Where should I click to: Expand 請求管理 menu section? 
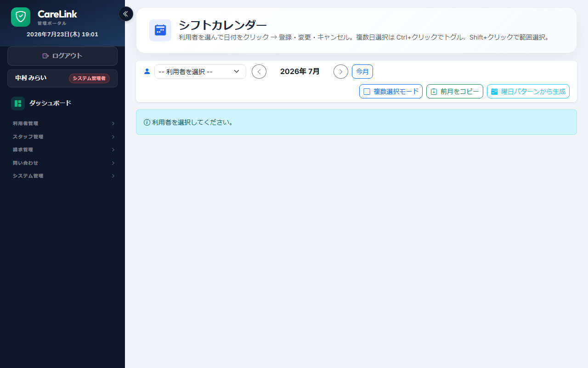[x=63, y=149]
